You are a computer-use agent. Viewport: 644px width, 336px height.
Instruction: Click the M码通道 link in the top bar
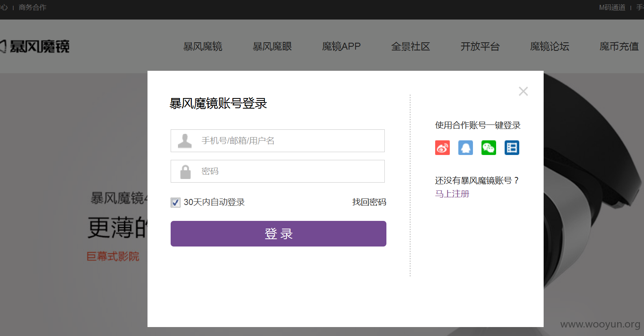[612, 7]
